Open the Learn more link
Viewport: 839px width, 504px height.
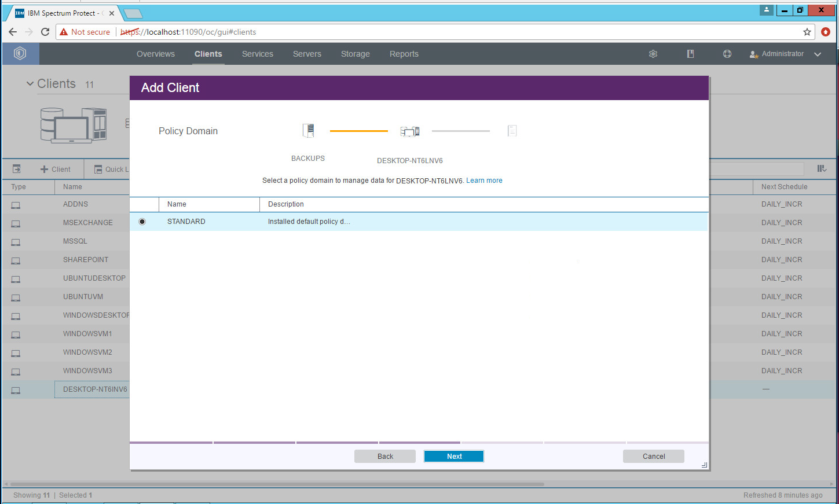[484, 181]
